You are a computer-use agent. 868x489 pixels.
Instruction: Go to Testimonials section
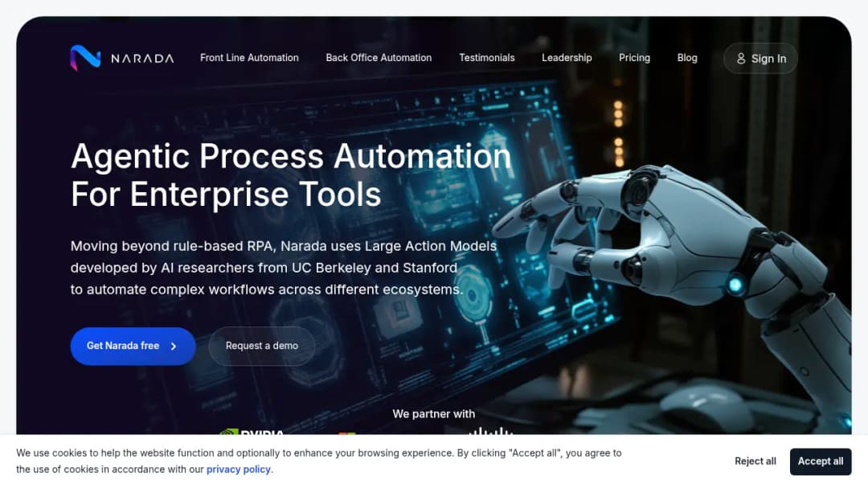point(486,58)
